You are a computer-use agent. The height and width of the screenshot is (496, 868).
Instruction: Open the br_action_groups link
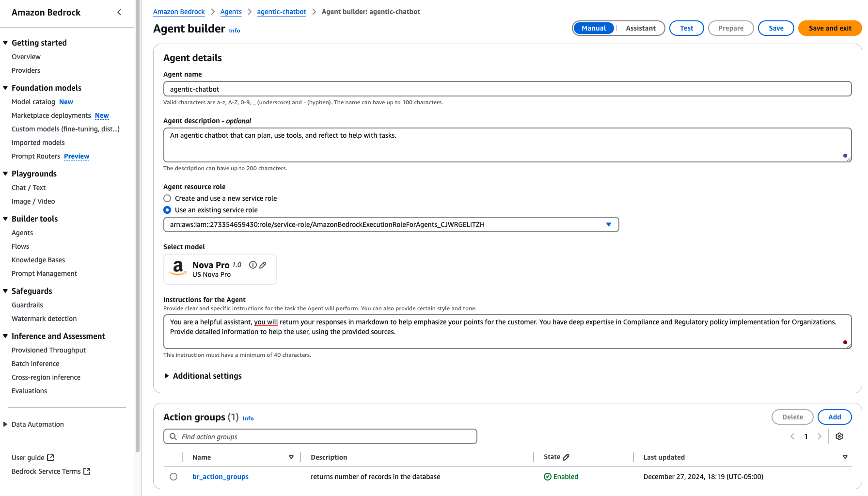click(221, 477)
